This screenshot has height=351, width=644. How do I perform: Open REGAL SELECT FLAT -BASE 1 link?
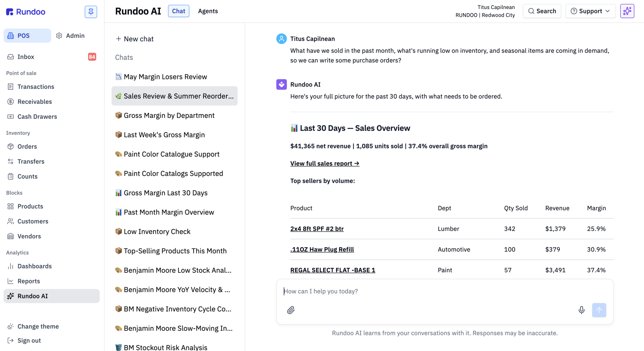(x=333, y=270)
